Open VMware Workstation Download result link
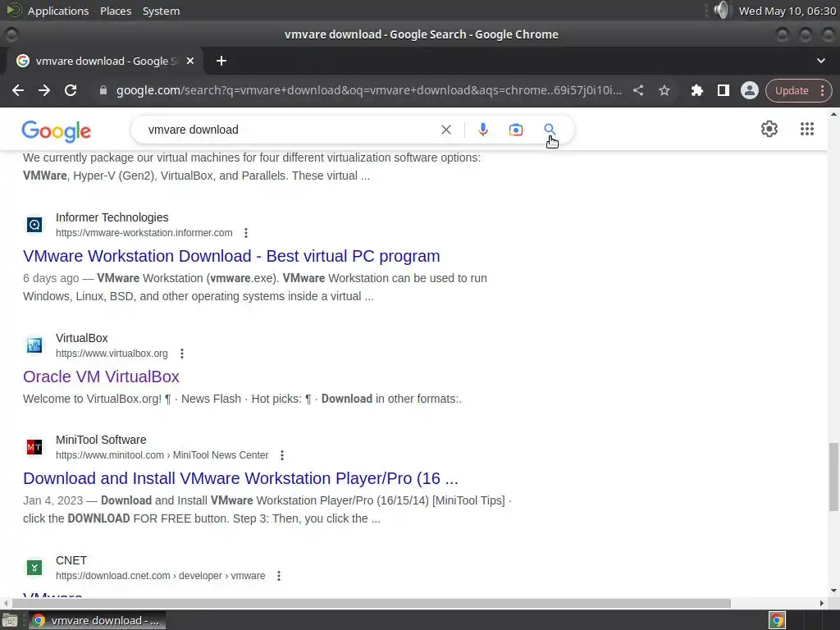Image resolution: width=840 pixels, height=630 pixels. pos(231,256)
